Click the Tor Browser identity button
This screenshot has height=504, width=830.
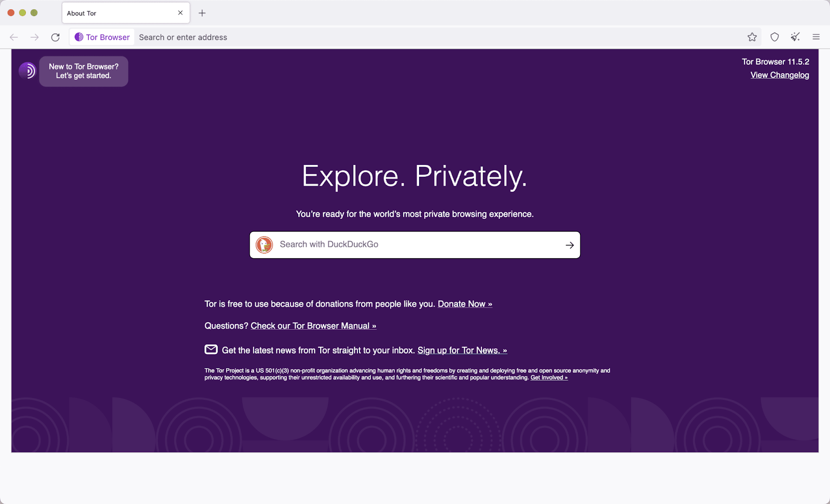pos(102,37)
